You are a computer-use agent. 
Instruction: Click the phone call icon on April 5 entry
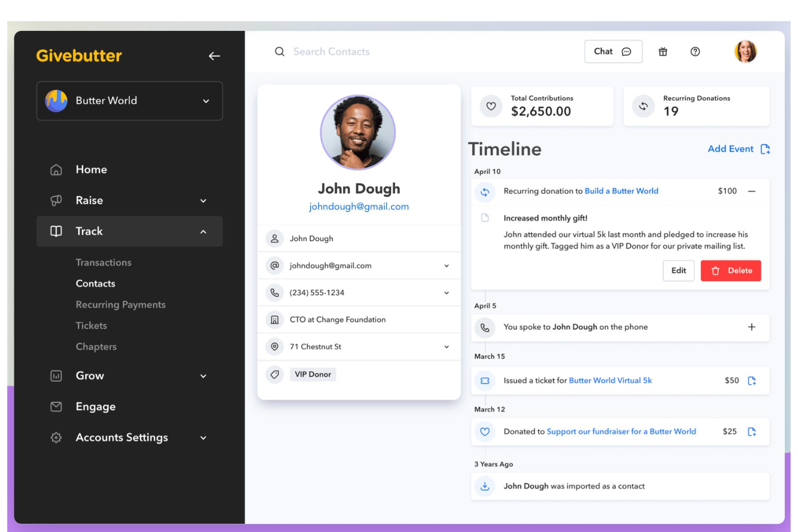tap(485, 327)
